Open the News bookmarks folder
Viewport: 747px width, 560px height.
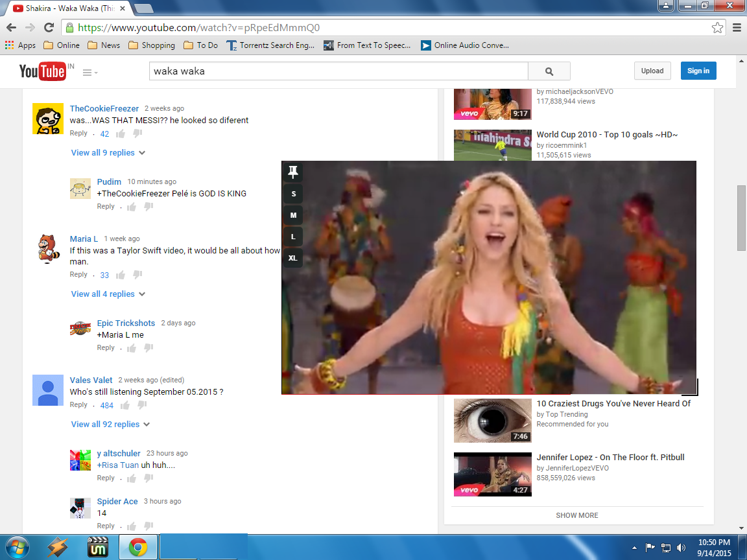pos(104,45)
